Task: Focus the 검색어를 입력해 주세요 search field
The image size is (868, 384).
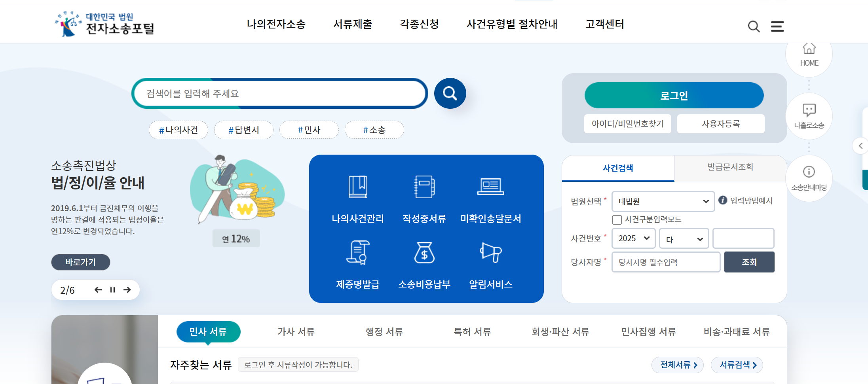Action: [279, 93]
